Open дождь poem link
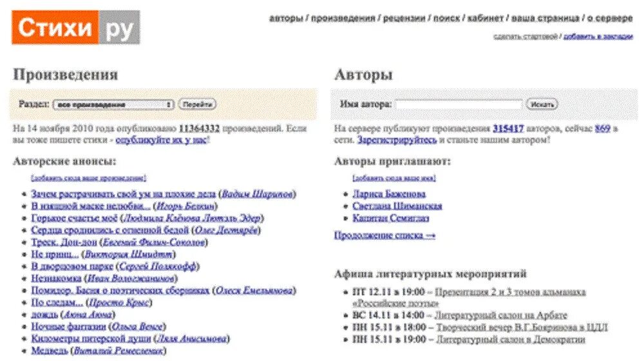644x361 pixels. pos(44,315)
